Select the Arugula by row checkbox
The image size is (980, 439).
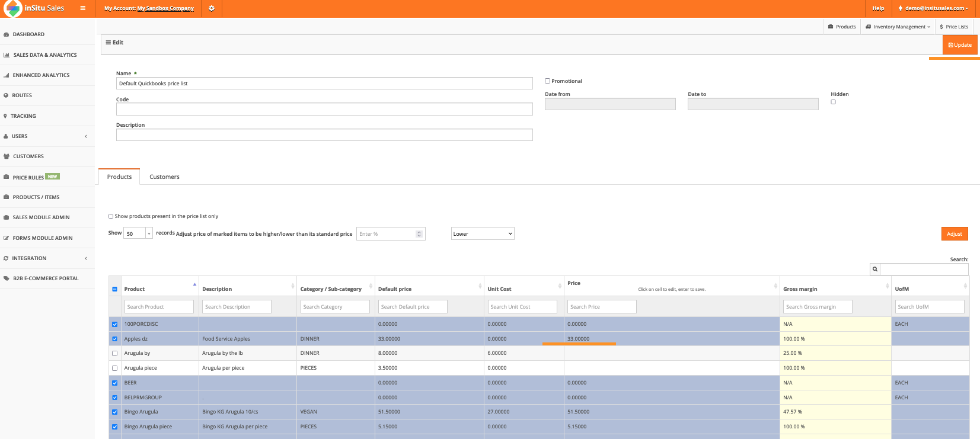click(115, 354)
